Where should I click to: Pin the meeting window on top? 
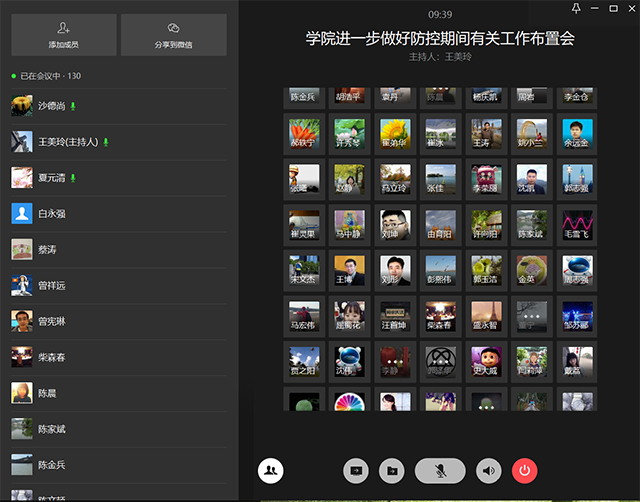pyautogui.click(x=577, y=8)
